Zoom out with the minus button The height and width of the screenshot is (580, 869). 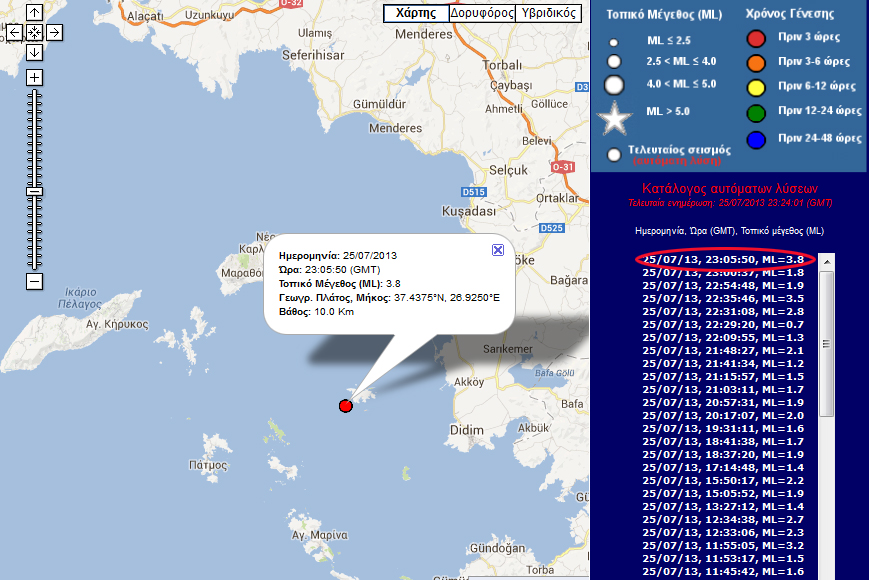pos(34,281)
